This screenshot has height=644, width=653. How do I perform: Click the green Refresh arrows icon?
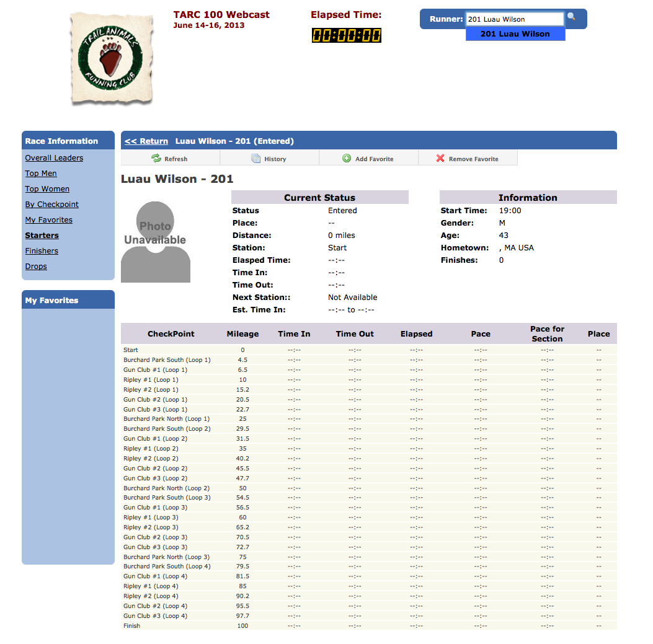coord(156,159)
